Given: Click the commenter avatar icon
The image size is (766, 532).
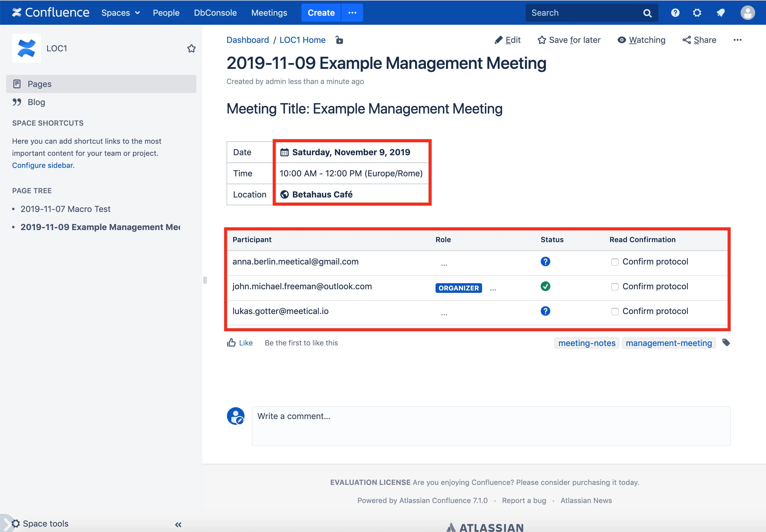Looking at the screenshot, I should pyautogui.click(x=236, y=416).
